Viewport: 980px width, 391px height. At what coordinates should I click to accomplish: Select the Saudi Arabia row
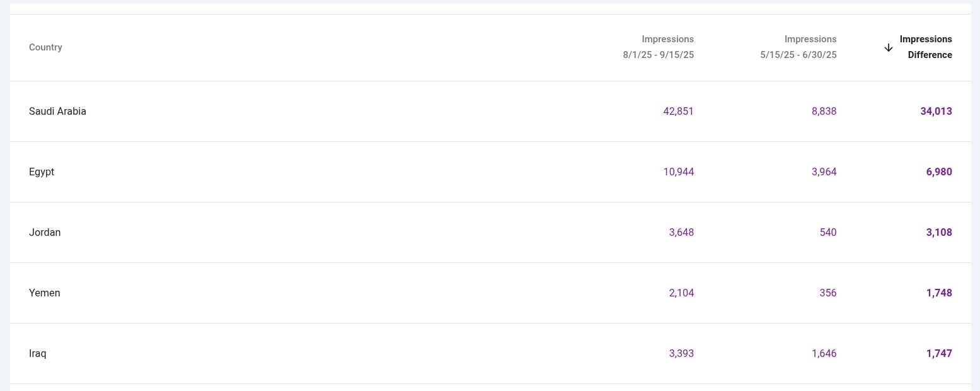pos(57,112)
